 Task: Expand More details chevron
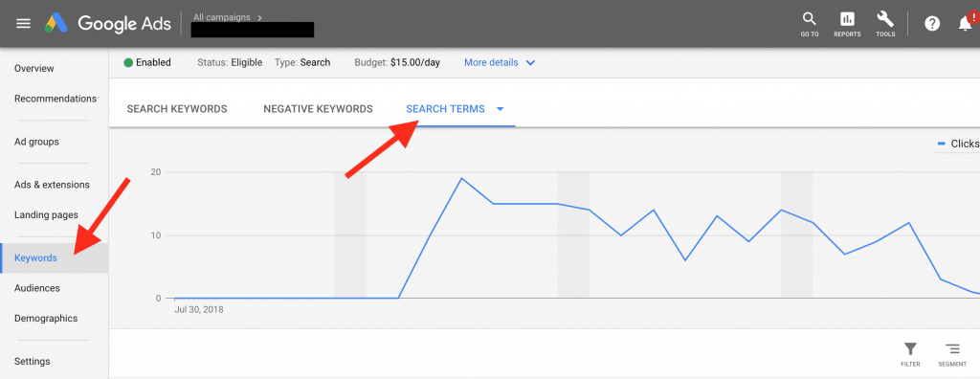click(530, 62)
